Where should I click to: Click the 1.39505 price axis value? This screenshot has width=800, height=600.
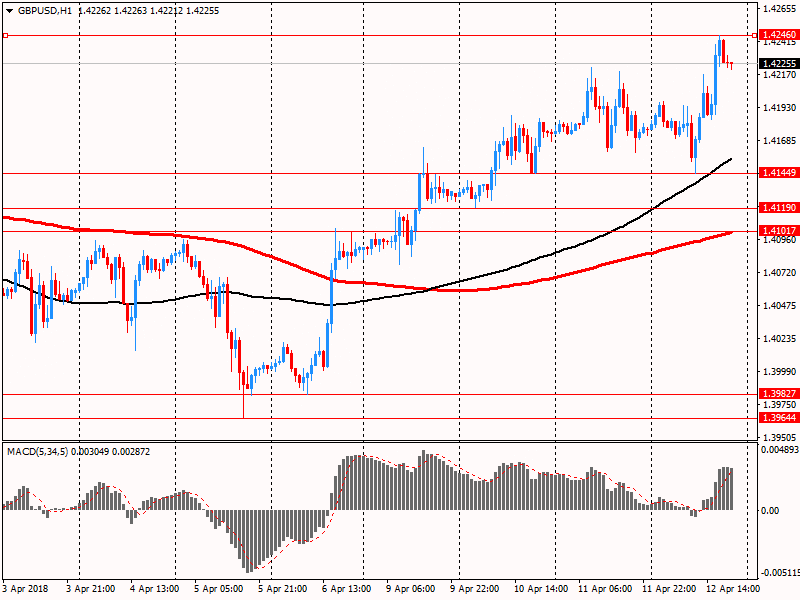tap(780, 437)
